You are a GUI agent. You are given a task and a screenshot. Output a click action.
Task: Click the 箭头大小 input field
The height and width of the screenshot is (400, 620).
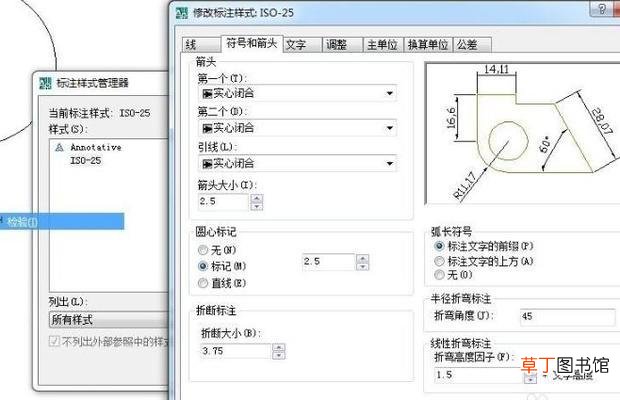(224, 202)
